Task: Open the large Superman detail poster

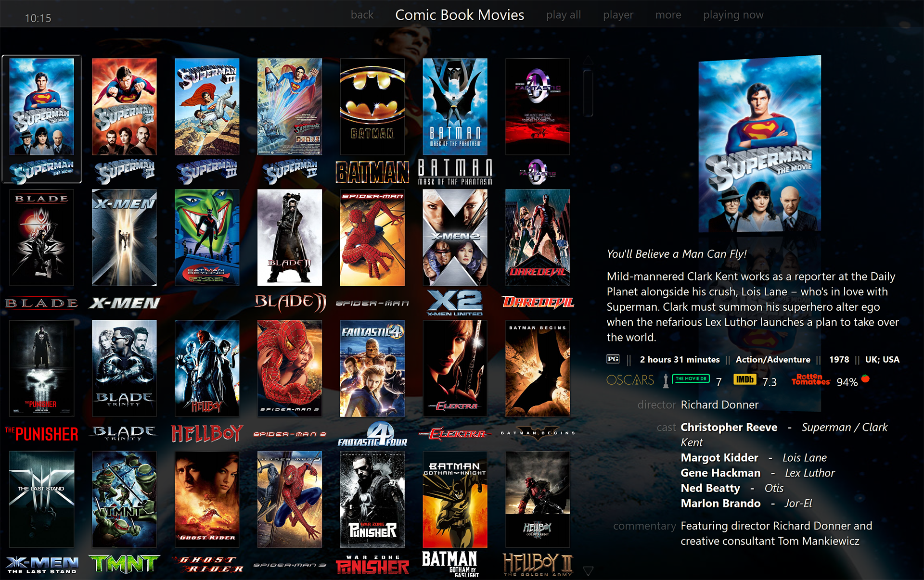Action: click(x=760, y=143)
